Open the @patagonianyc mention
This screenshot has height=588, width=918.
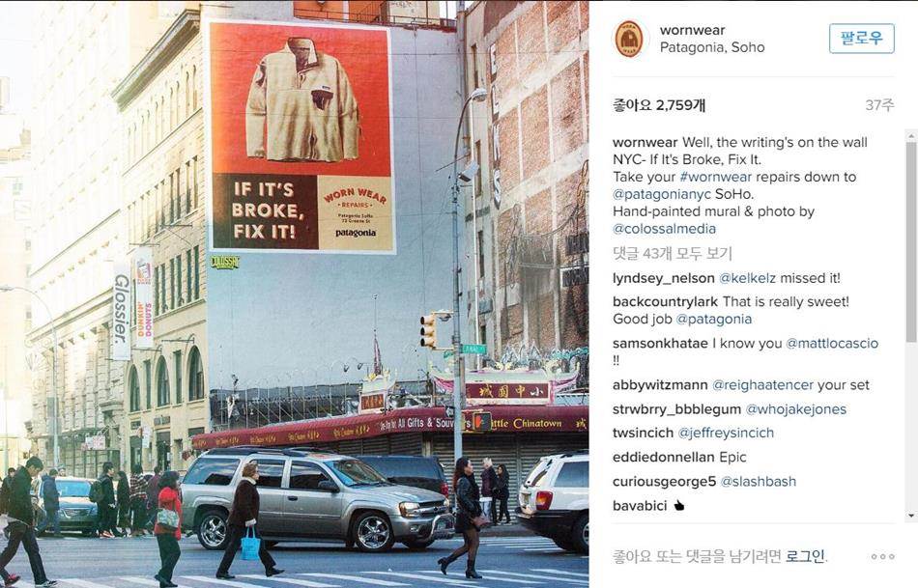[x=662, y=194]
